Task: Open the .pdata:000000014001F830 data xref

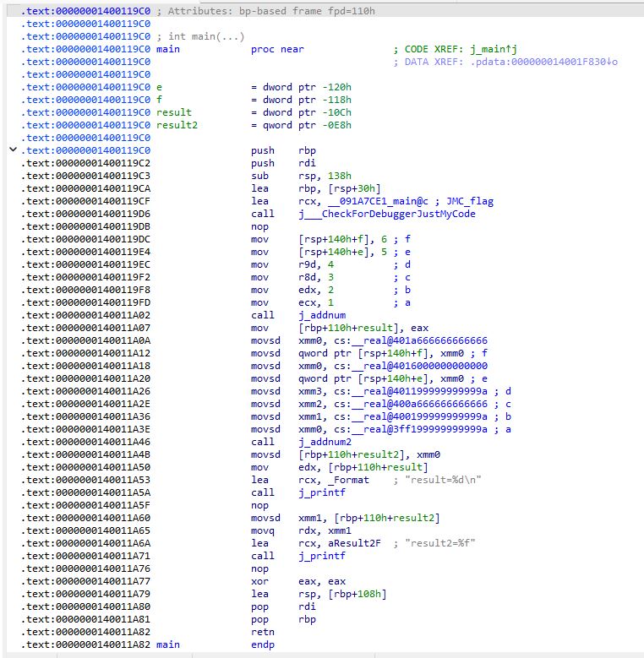Action: (543, 63)
